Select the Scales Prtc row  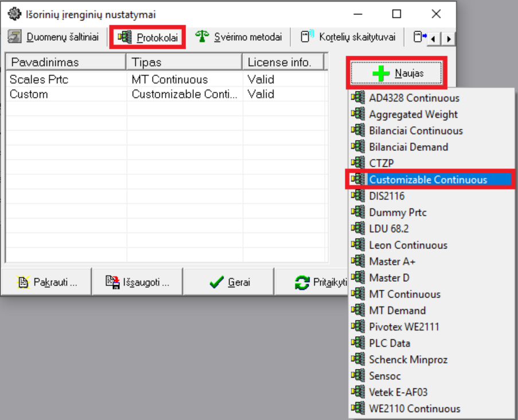click(x=38, y=80)
